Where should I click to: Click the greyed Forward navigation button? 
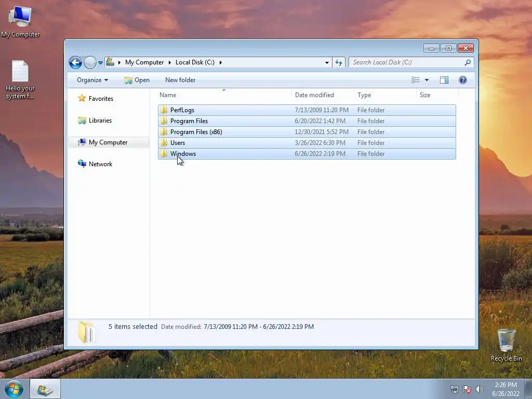(x=90, y=62)
